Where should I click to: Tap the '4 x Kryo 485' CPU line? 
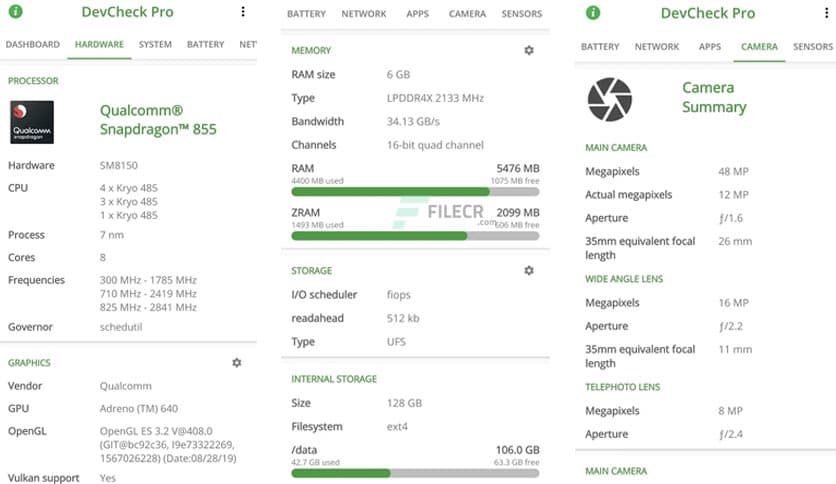[128, 188]
